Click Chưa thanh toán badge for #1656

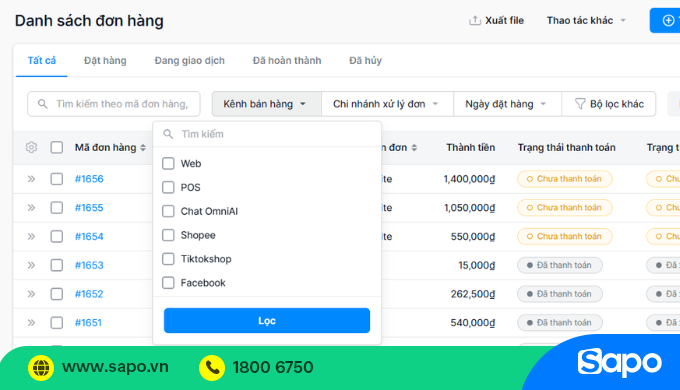point(565,179)
